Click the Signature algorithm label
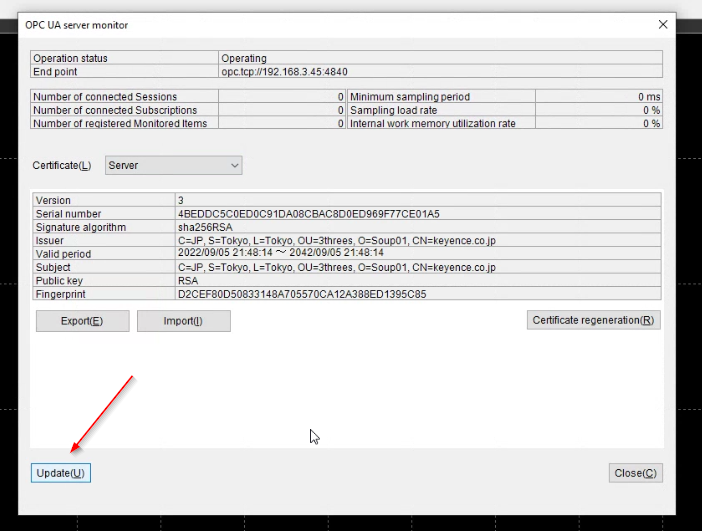702x531 pixels. pos(81,227)
